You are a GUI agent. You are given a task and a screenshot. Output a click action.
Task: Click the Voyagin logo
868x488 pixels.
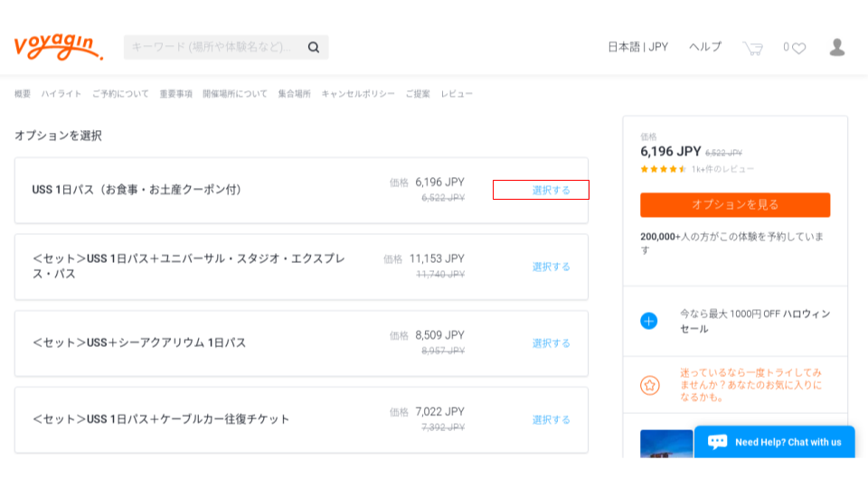(58, 46)
